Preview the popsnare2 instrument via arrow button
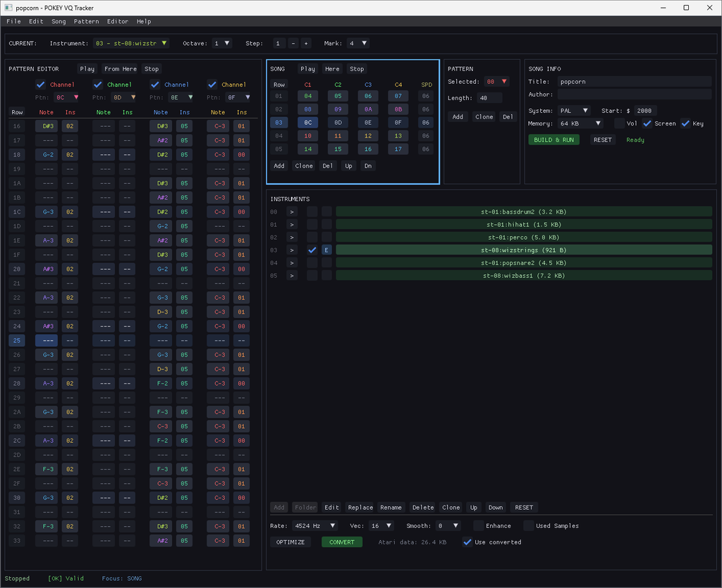 pyautogui.click(x=292, y=263)
